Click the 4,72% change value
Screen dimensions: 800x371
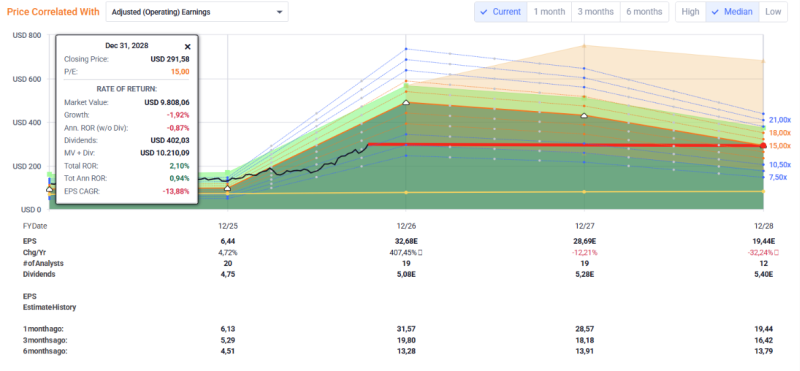pos(228,252)
